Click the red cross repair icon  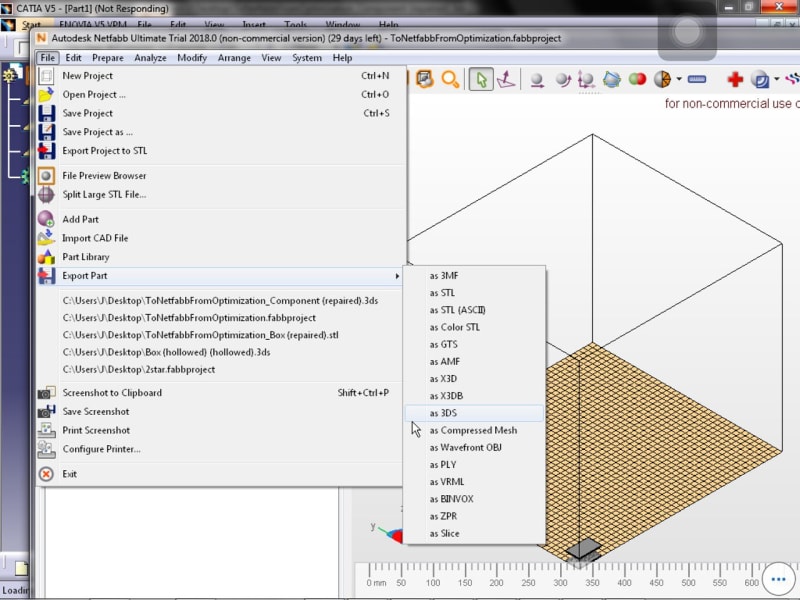click(735, 79)
